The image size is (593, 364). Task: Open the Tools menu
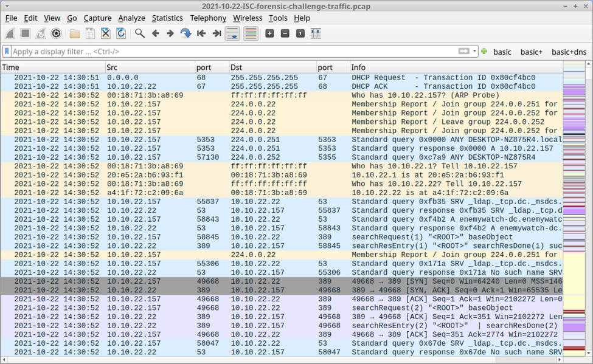pyautogui.click(x=278, y=18)
